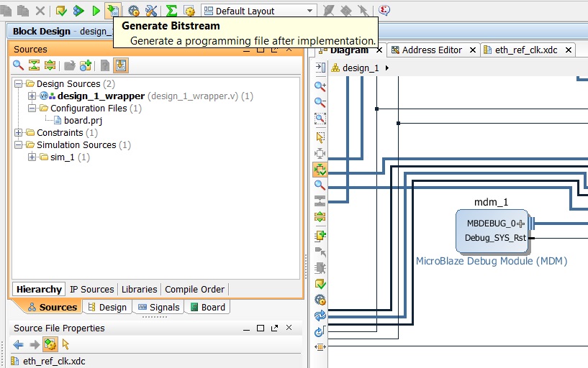Viewport: 588px width, 368px height.
Task: Select the board.prj file
Action: click(83, 120)
